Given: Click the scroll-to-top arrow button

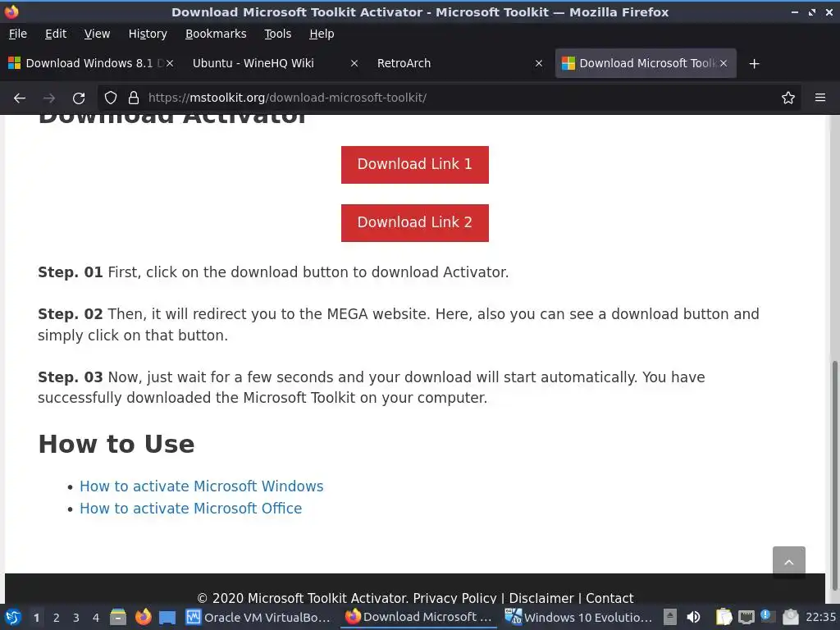Looking at the screenshot, I should point(788,562).
